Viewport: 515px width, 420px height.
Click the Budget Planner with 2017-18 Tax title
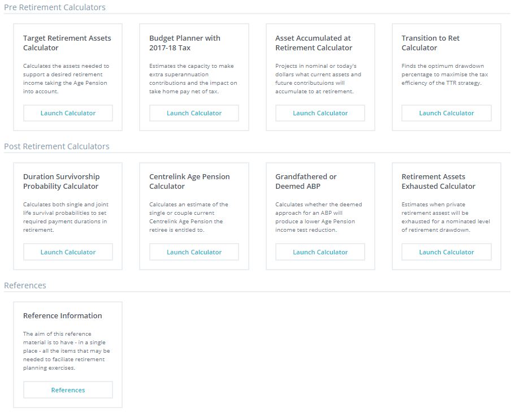[x=185, y=43]
